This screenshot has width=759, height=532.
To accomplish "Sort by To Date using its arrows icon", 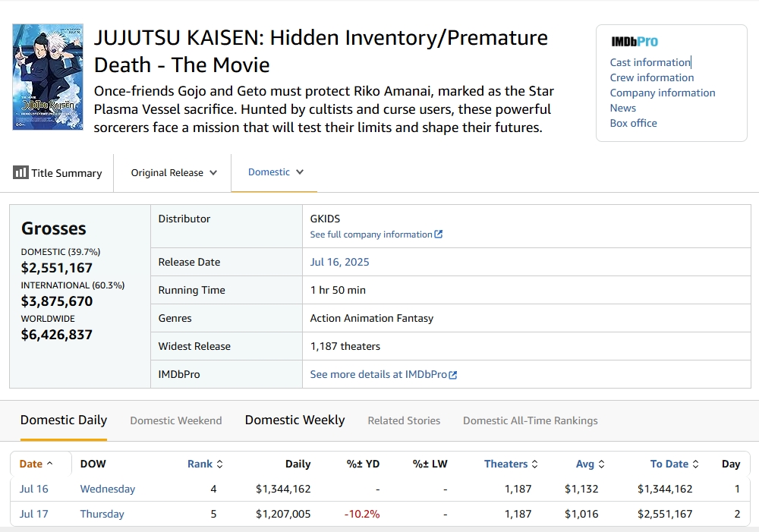I will coord(695,464).
